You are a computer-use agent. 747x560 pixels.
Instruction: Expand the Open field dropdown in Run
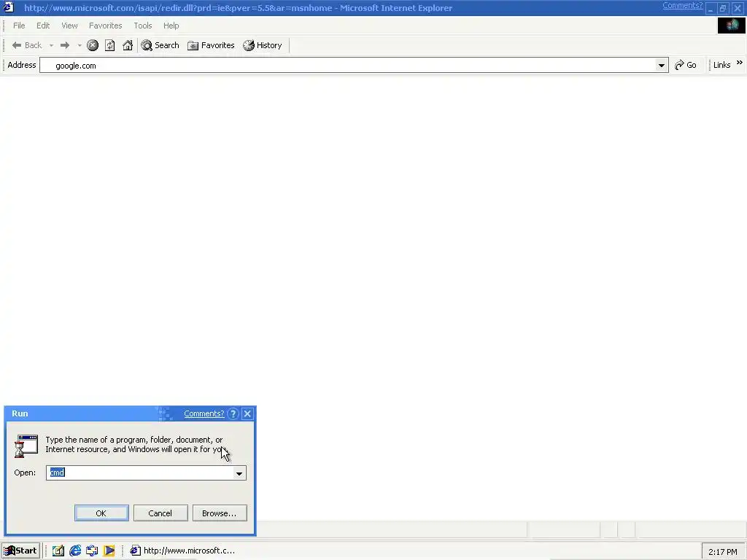(239, 472)
